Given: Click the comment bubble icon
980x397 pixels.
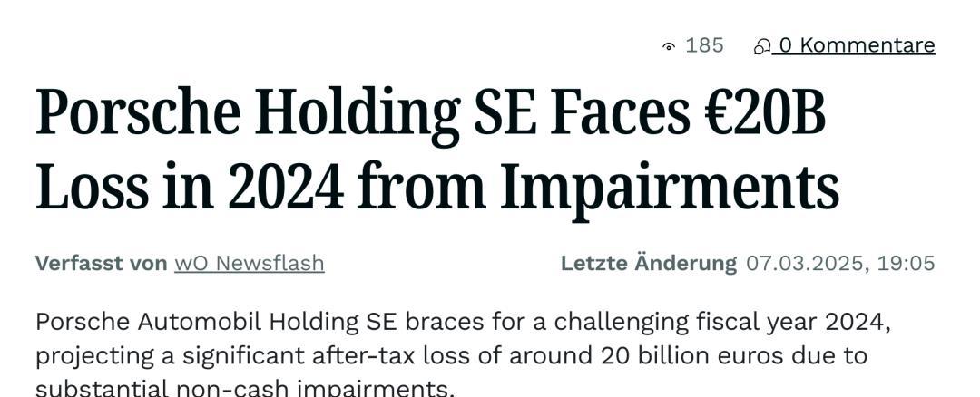Looking at the screenshot, I should pos(762,47).
